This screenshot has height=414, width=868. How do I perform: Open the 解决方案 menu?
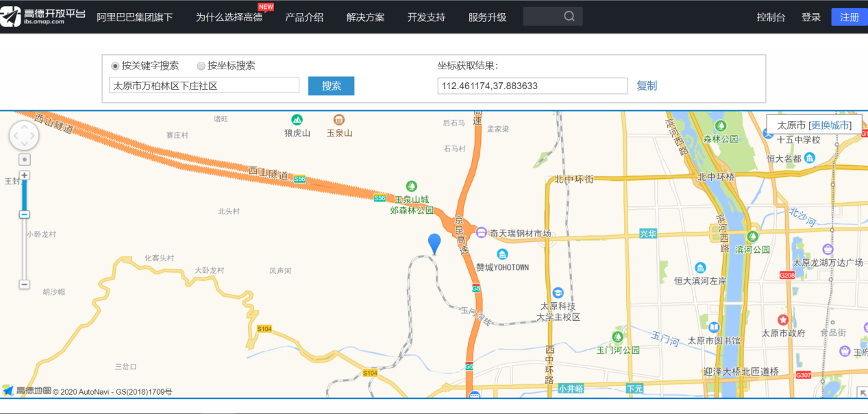point(365,17)
